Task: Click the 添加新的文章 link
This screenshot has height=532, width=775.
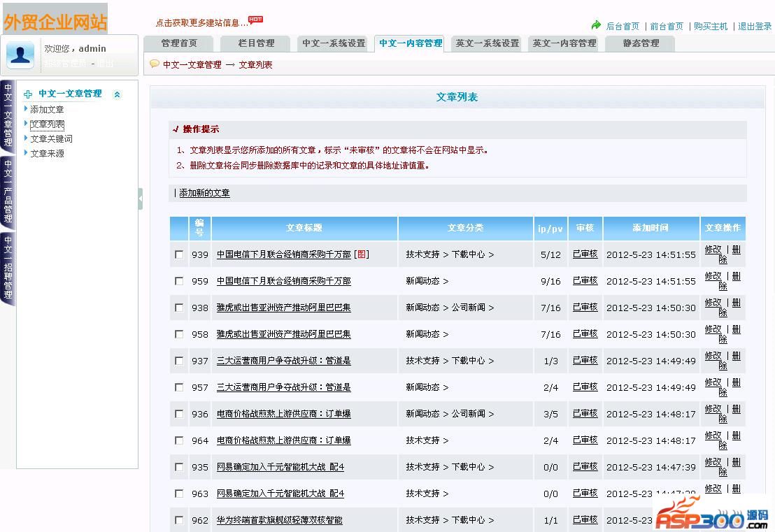Action: tap(204, 193)
